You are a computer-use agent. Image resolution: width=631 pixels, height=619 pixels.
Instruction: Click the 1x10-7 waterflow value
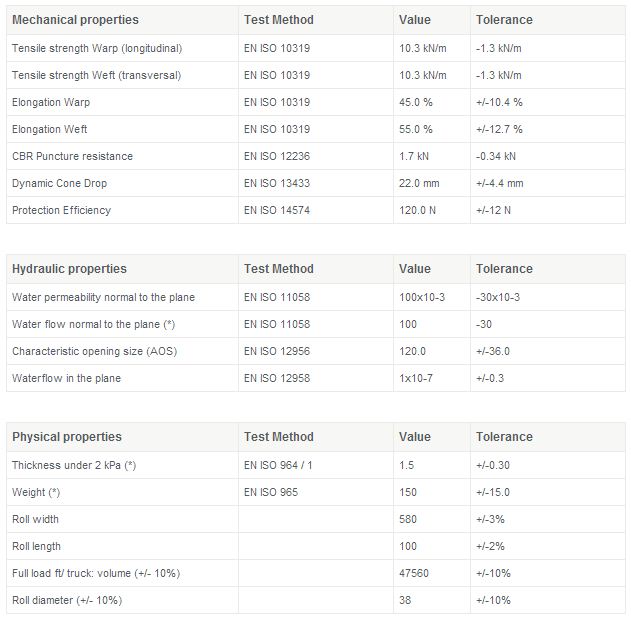[415, 378]
